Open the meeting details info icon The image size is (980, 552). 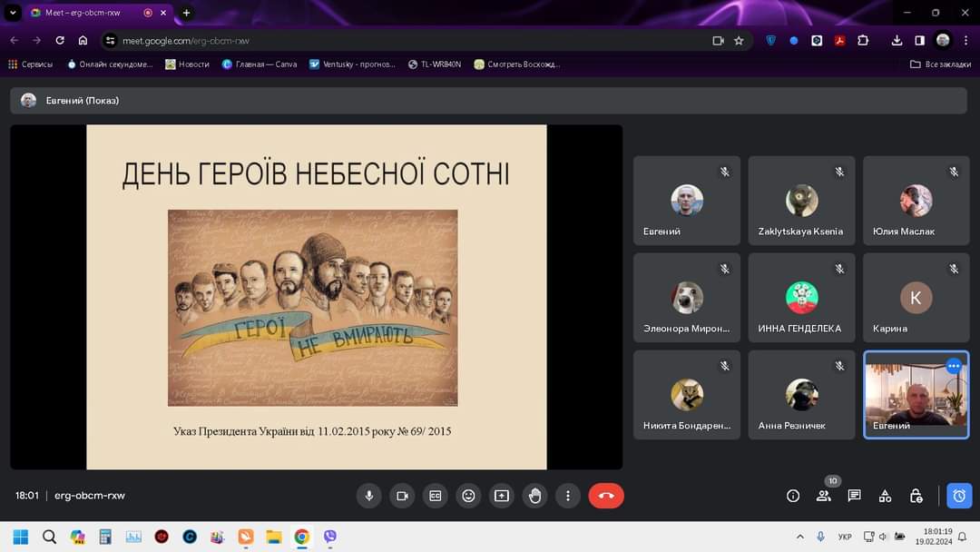point(793,496)
